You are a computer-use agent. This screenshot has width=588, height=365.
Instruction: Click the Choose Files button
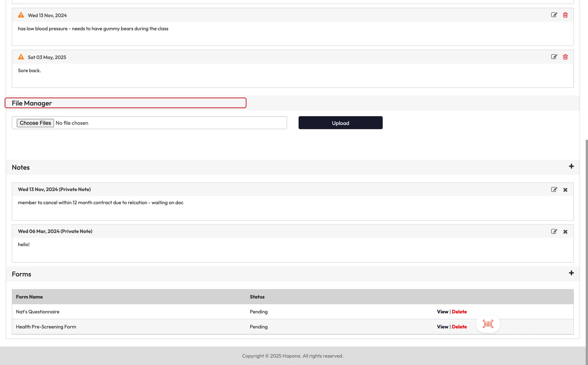point(35,123)
